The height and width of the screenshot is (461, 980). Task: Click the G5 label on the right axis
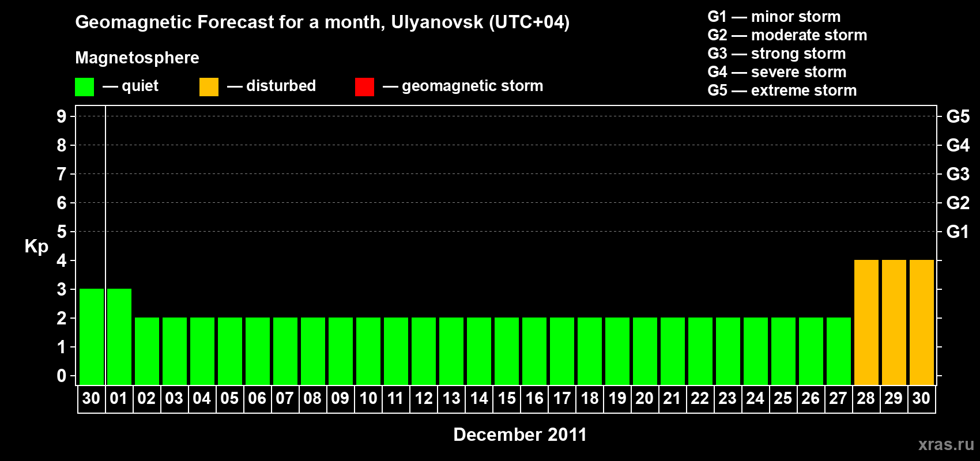[958, 116]
